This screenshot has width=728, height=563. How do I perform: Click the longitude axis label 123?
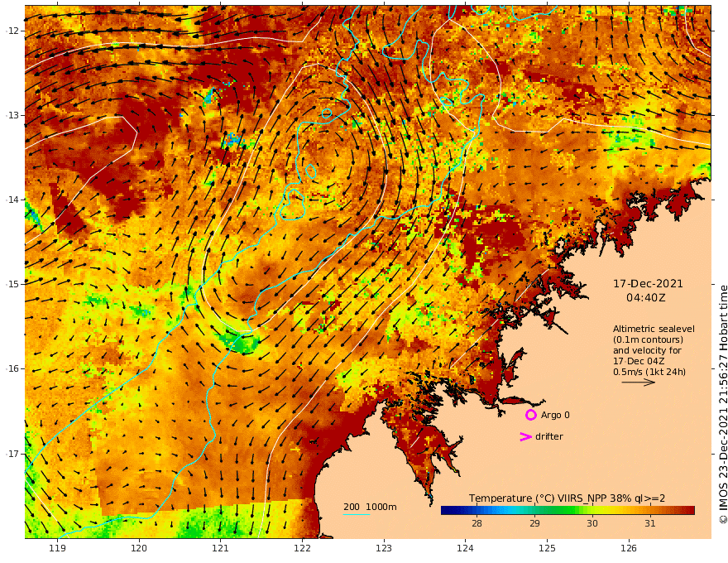click(384, 548)
